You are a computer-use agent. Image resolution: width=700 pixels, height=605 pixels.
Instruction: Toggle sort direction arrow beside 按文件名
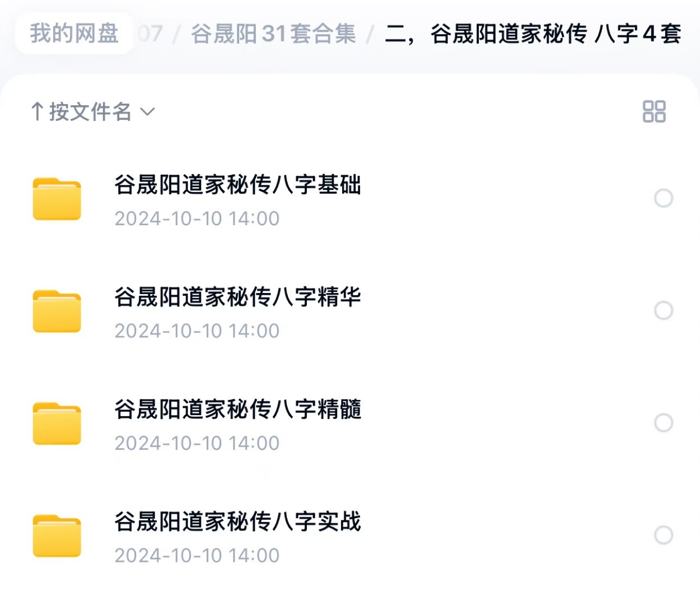(x=38, y=111)
